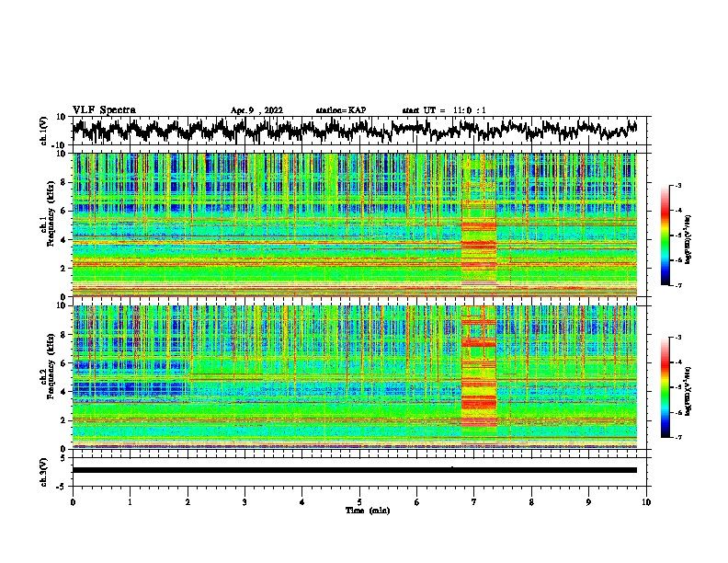
Task: Click the "8" kHz tick on ch.1 spectrogram
Action: [x=64, y=182]
